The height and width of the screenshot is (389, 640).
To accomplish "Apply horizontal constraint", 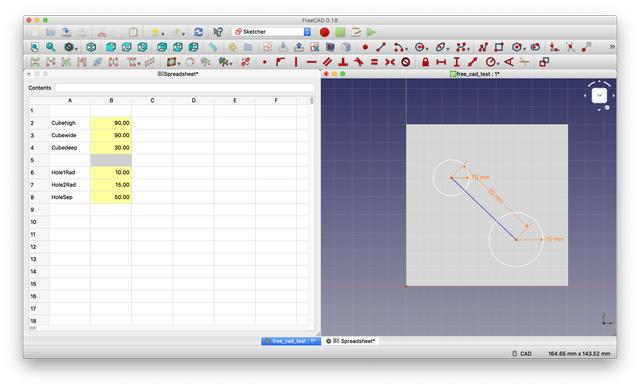I will point(311,62).
